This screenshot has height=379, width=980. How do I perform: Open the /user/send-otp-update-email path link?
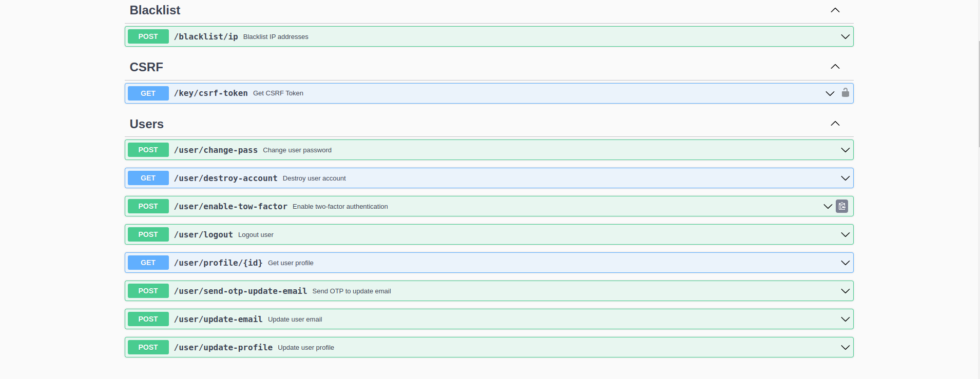pos(240,291)
